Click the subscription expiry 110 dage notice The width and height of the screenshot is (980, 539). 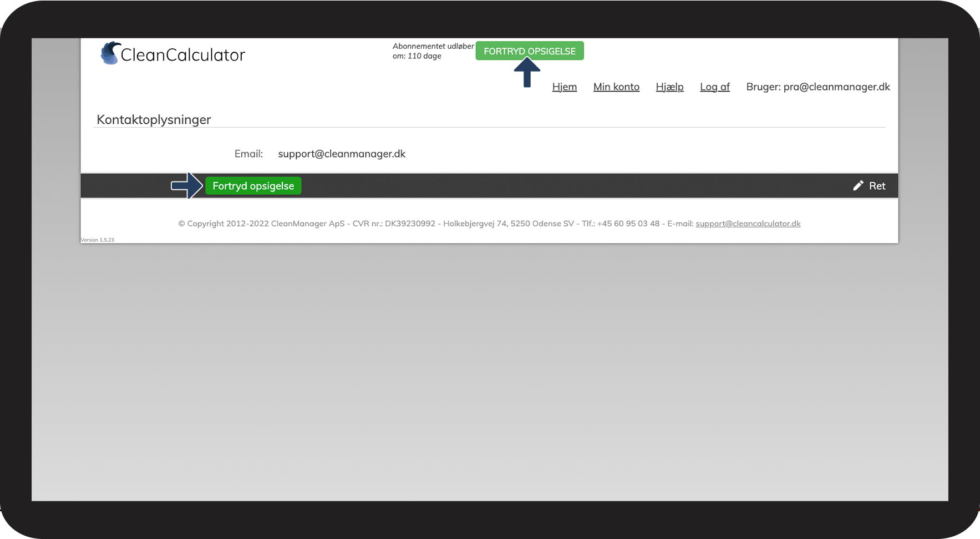433,51
